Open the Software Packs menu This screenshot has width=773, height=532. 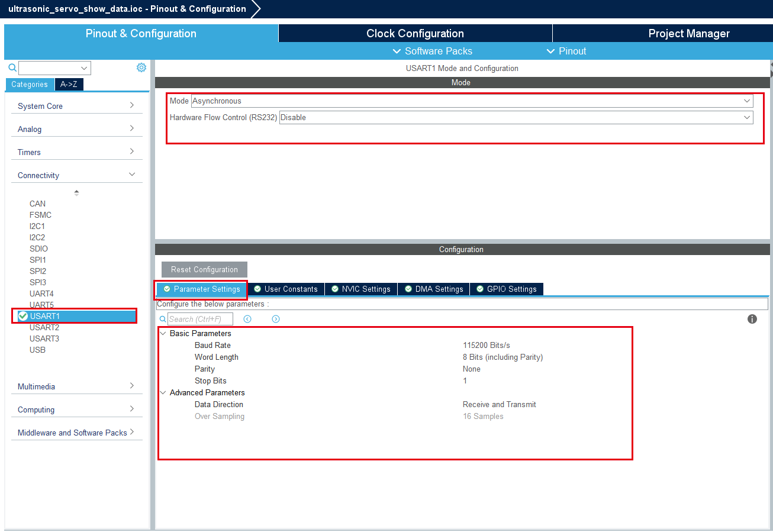click(433, 51)
